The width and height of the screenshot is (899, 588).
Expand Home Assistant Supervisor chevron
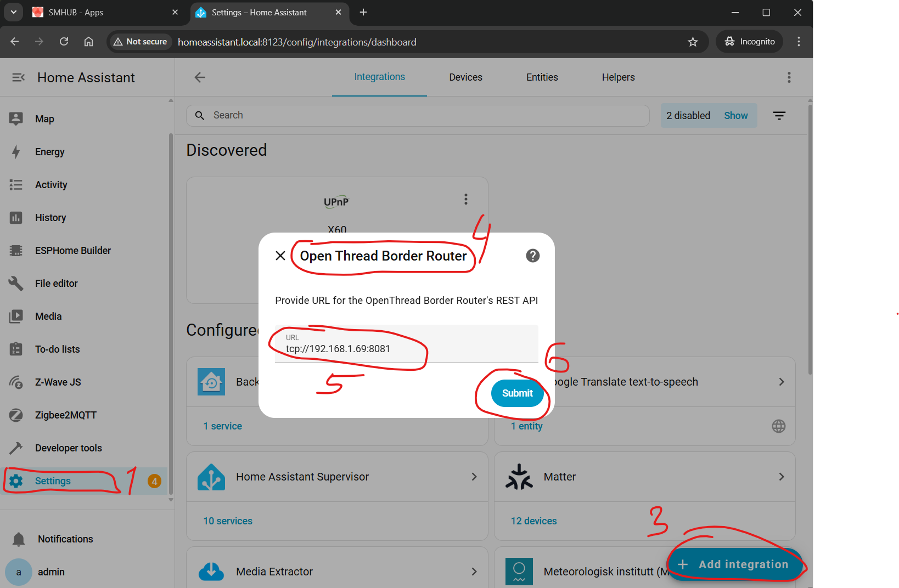(x=474, y=477)
